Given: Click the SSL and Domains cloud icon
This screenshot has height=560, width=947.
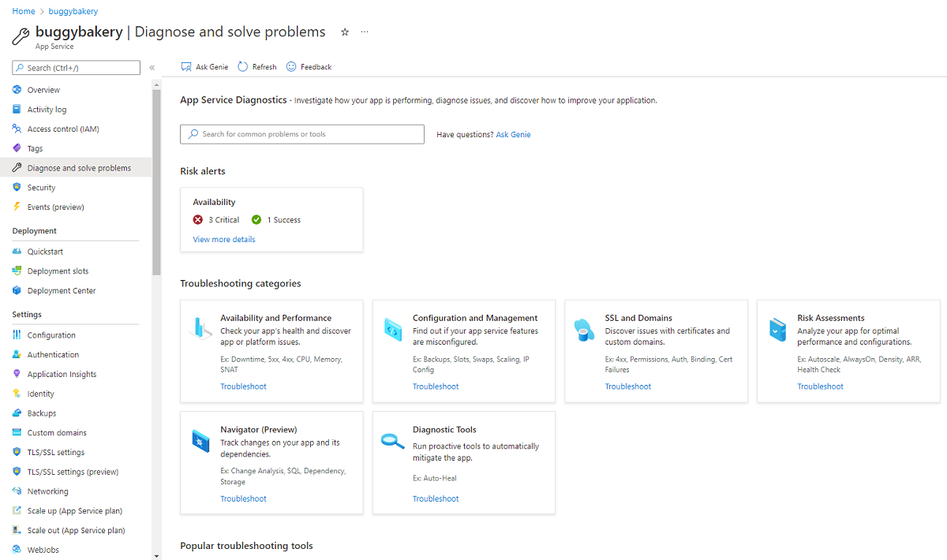Looking at the screenshot, I should coord(584,330).
